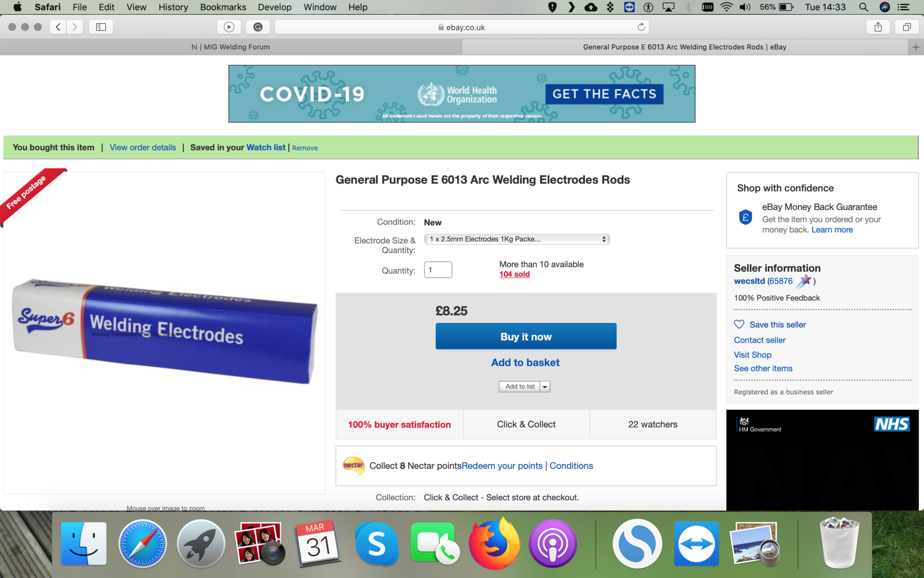Open Firefox from the Dock
This screenshot has width=924, height=578.
click(x=494, y=544)
